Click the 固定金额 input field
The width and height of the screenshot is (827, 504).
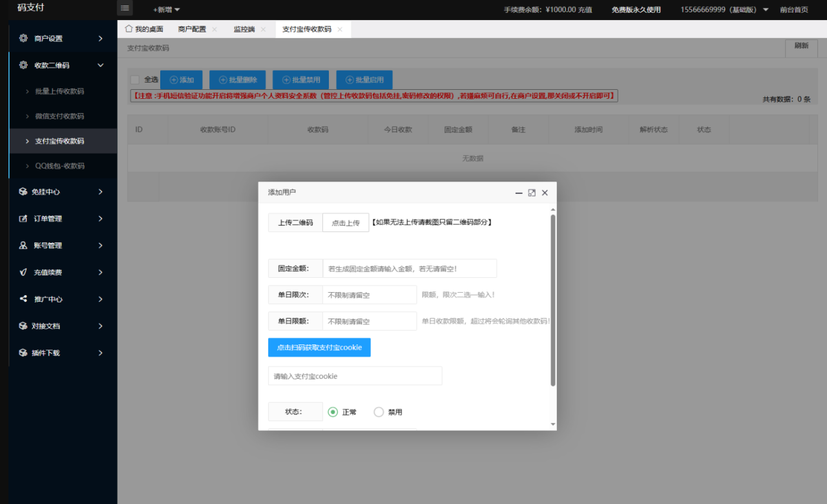(x=410, y=268)
